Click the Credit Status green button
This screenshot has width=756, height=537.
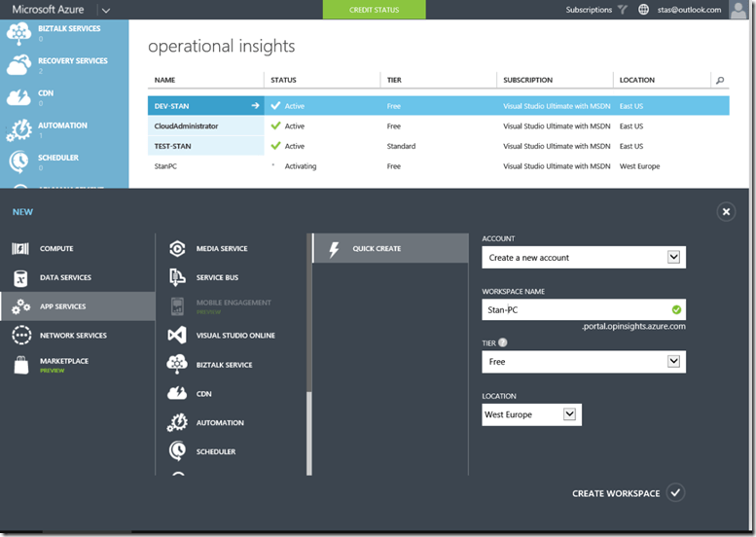click(374, 10)
